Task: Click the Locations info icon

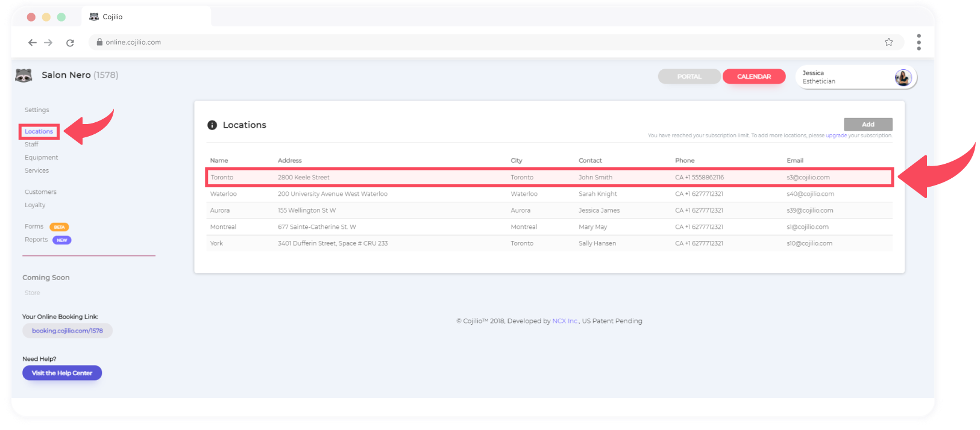Action: coord(212,125)
